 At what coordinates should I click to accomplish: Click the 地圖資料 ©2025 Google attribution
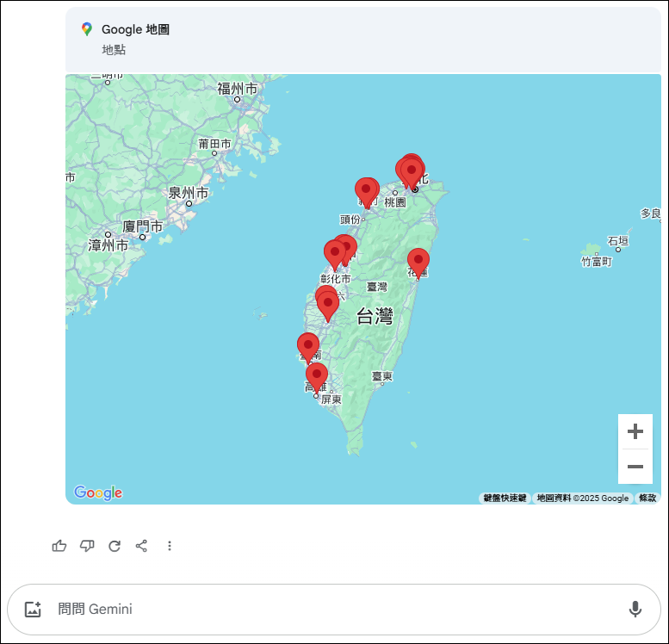582,498
